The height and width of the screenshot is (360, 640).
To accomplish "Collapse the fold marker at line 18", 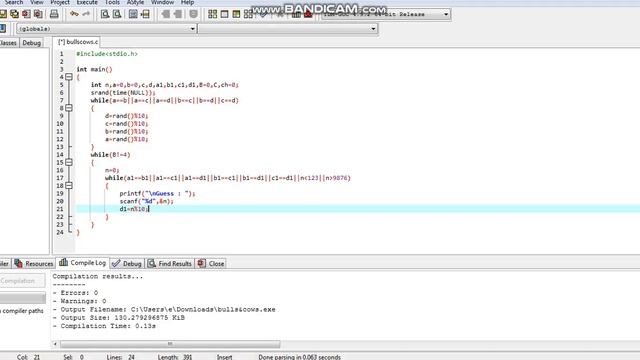I will (x=69, y=185).
